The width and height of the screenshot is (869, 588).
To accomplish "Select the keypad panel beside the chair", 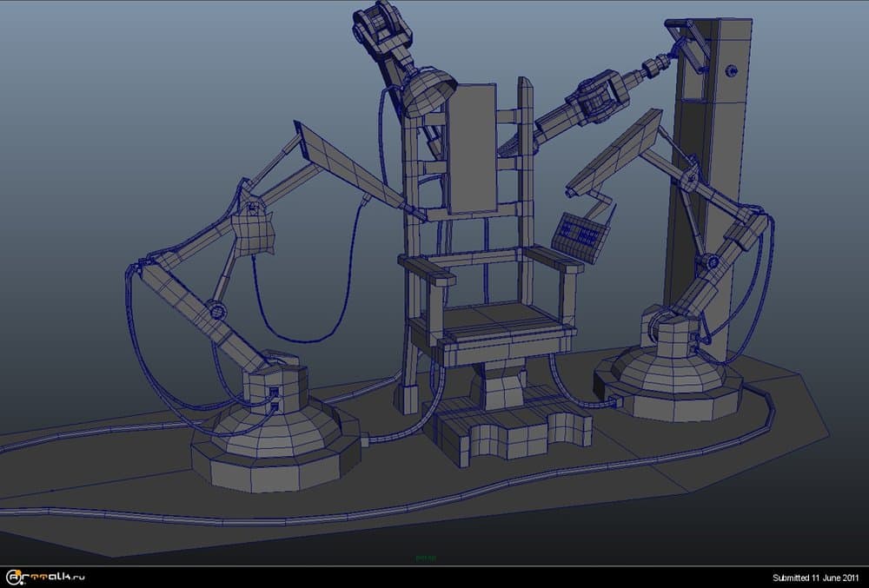I will pos(578,233).
